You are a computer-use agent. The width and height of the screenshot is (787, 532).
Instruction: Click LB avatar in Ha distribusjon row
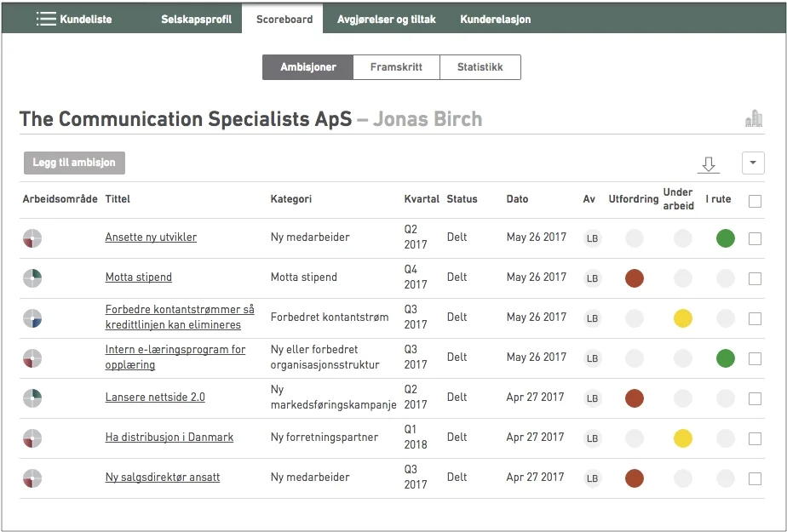pyautogui.click(x=592, y=438)
